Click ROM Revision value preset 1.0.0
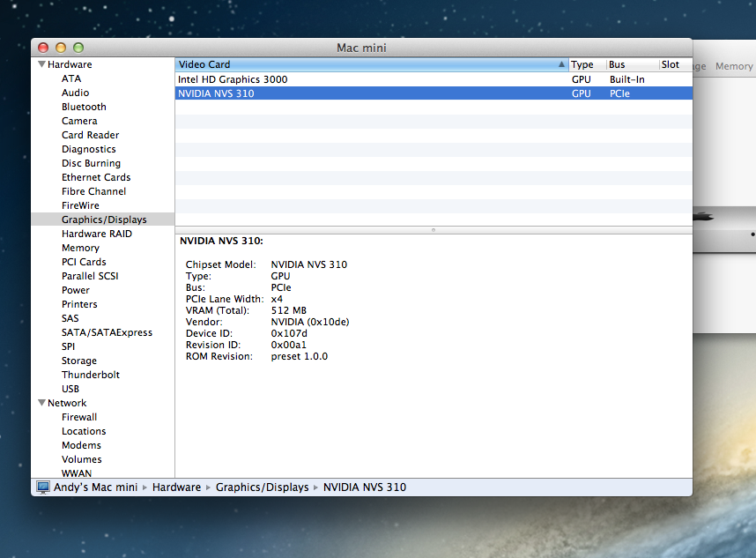The image size is (756, 558). [x=300, y=356]
